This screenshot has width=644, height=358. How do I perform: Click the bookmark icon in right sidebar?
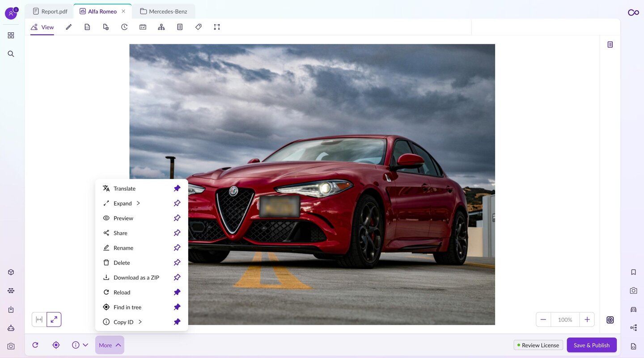pos(633,272)
